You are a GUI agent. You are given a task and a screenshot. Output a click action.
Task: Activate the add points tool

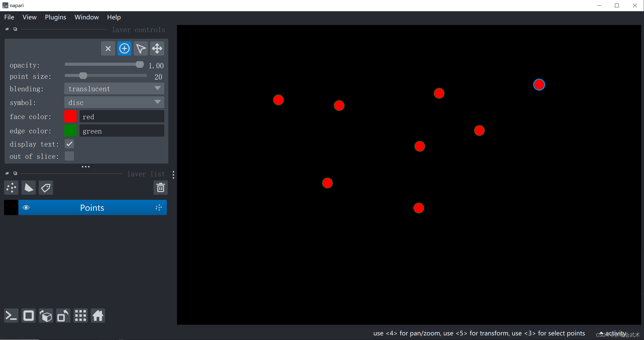click(124, 48)
